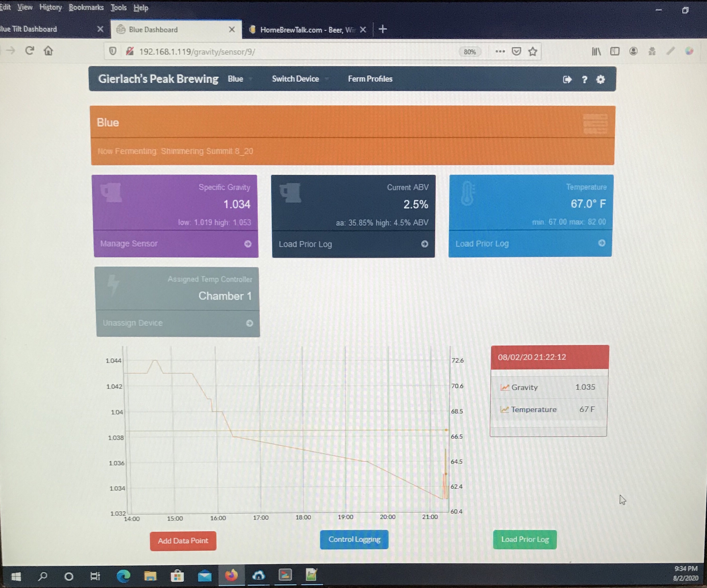Click the insecure connection lock icon
The height and width of the screenshot is (588, 707).
(130, 51)
